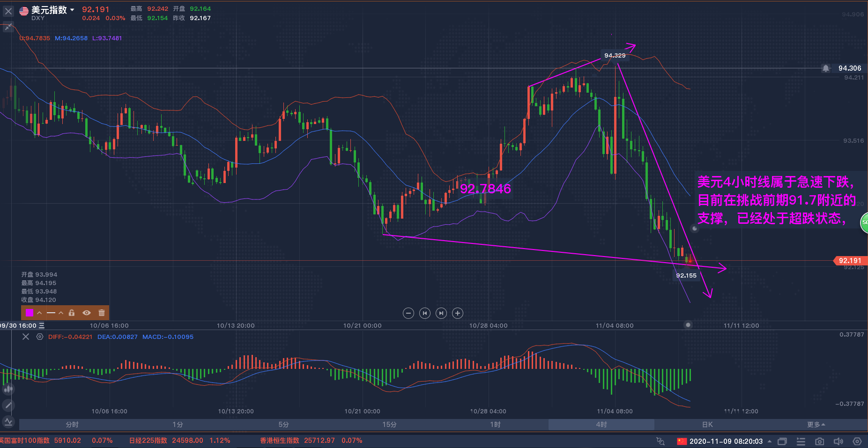Expand line style options in drawing toolbar

click(x=61, y=313)
